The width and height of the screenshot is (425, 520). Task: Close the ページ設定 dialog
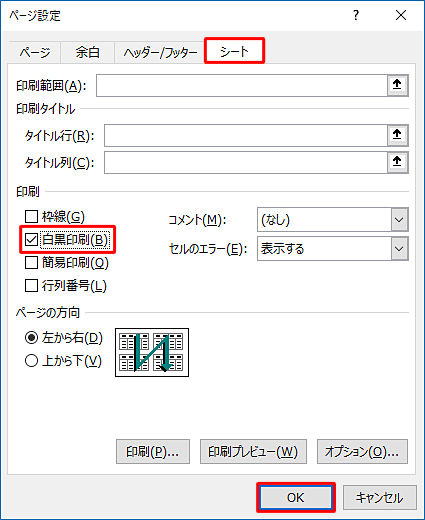pyautogui.click(x=401, y=15)
